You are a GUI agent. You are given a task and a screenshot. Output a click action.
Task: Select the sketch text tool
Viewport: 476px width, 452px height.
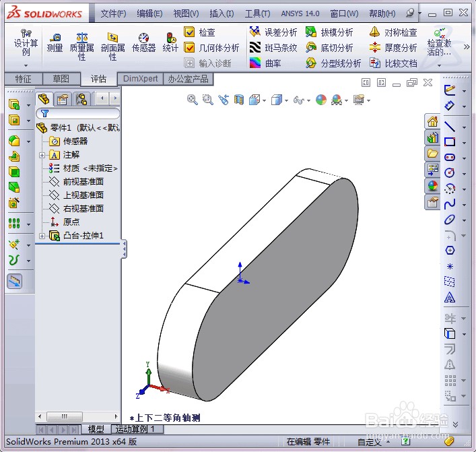click(x=449, y=297)
